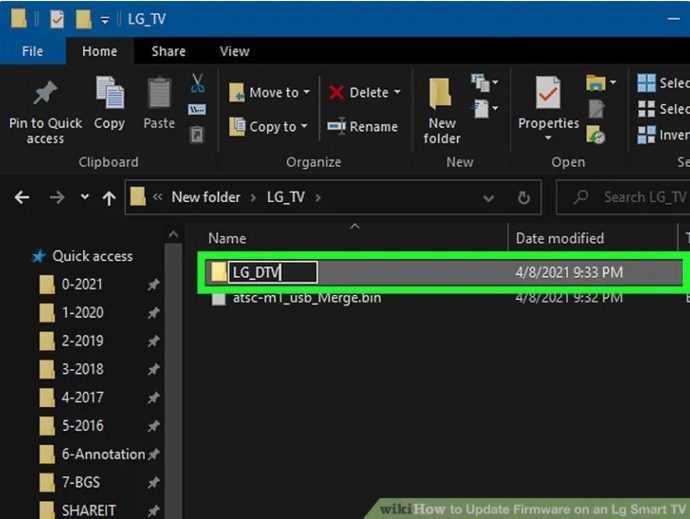Open the New item dropdown
The height and width of the screenshot is (519, 690).
[x=485, y=83]
